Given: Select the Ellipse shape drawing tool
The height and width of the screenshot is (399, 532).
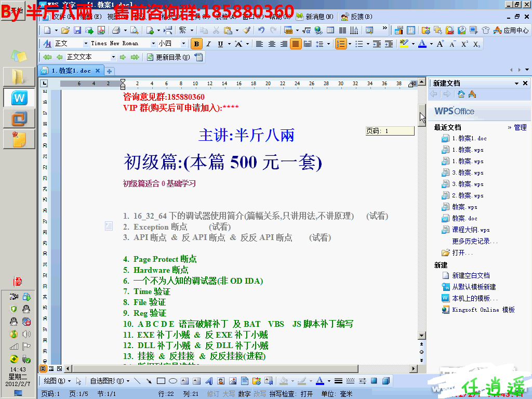Looking at the screenshot, I should pos(173,381).
